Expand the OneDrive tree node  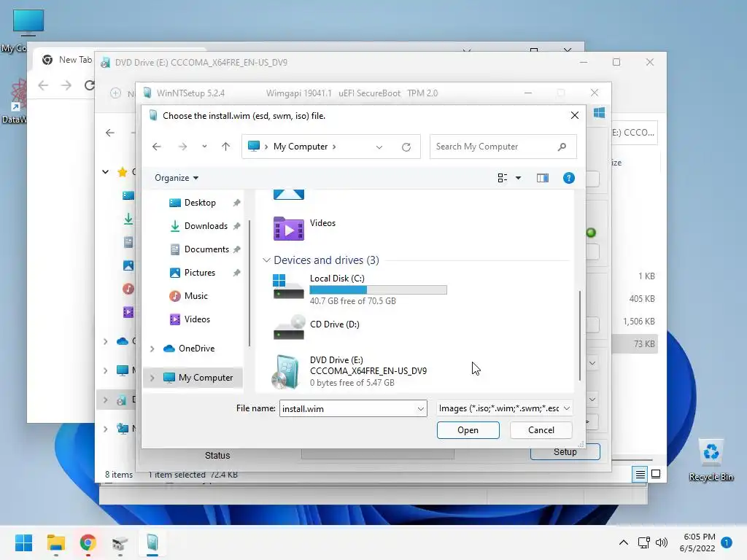(152, 349)
